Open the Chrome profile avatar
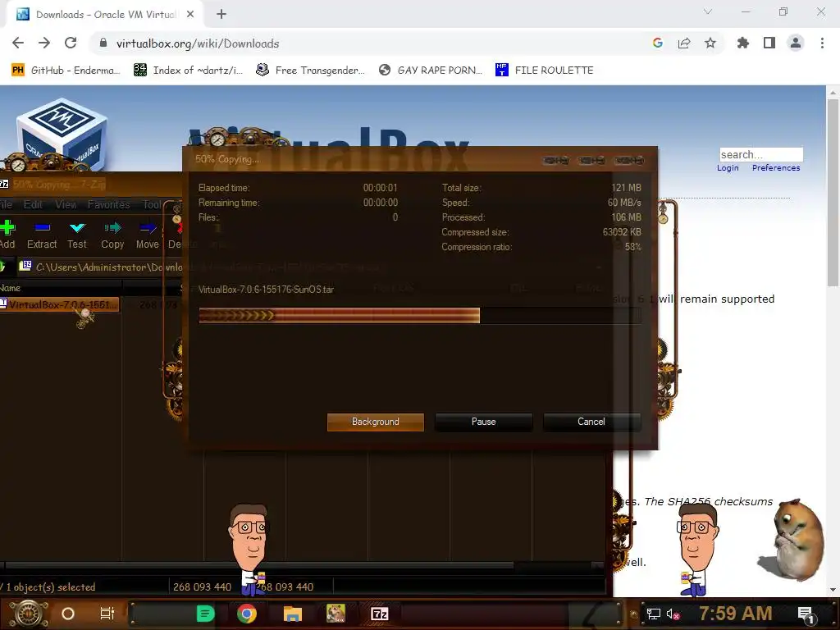Viewport: 840px width, 630px height. [796, 43]
